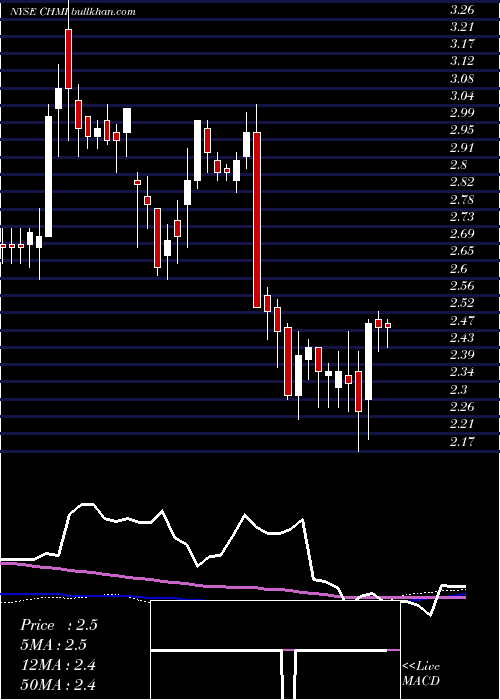This screenshot has height=700, width=500.
Task: Click the 2.47 price axis label
Action: (x=462, y=321)
